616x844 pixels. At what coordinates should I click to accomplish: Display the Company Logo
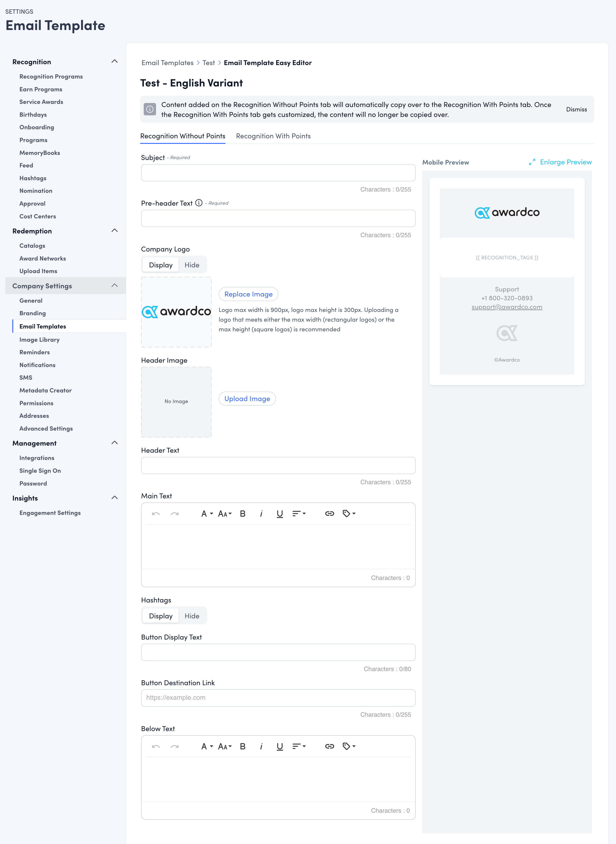tap(160, 264)
